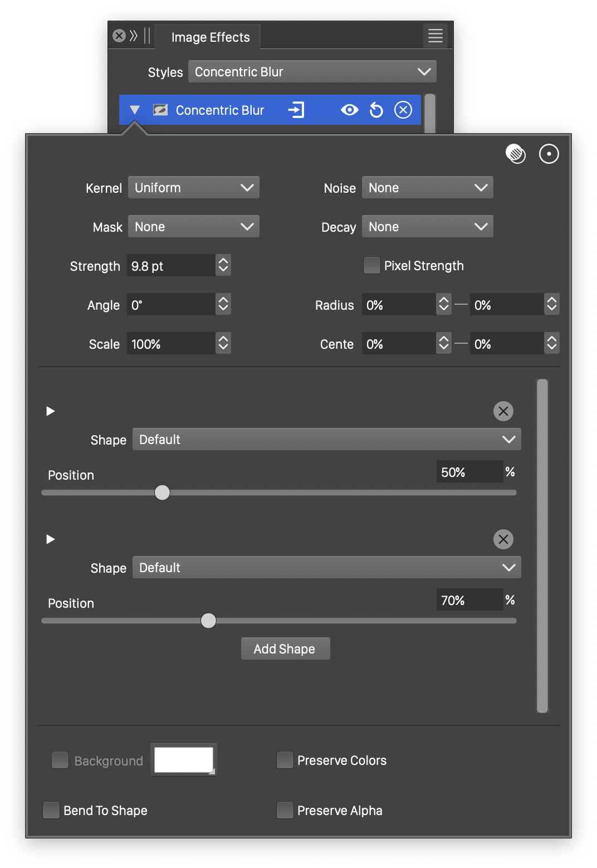The width and height of the screenshot is (597, 868).
Task: Collapse the Concentric Blur effect disclosure triangle
Action: 135,110
